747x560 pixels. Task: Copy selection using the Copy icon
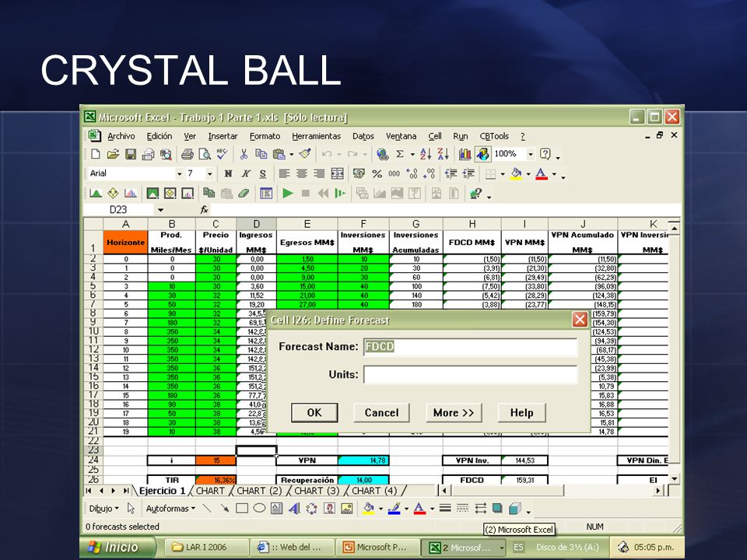click(x=261, y=154)
